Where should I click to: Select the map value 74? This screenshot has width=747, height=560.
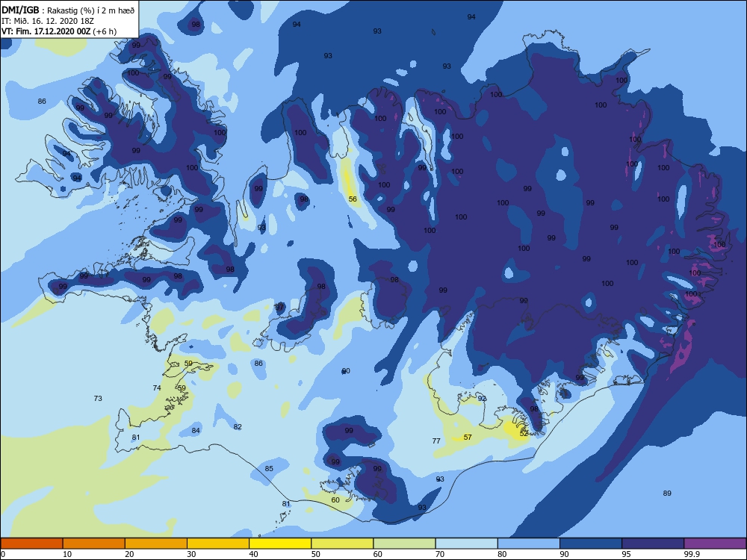(157, 388)
